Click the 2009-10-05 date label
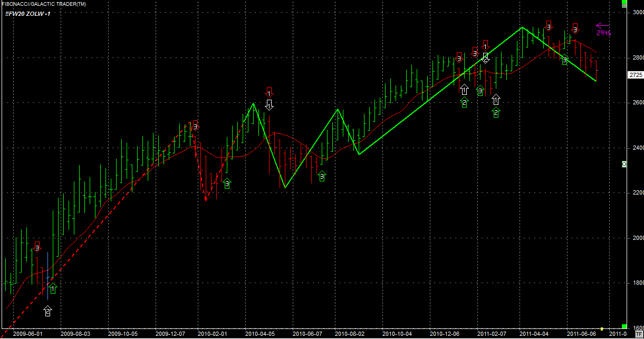The width and height of the screenshot is (644, 339). pos(122,334)
